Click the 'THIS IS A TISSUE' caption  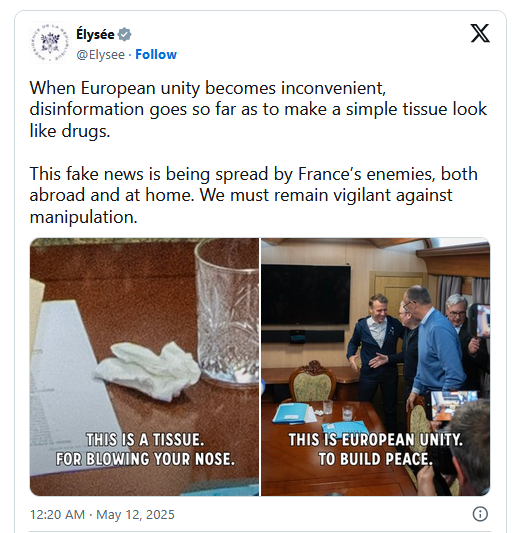pos(145,440)
